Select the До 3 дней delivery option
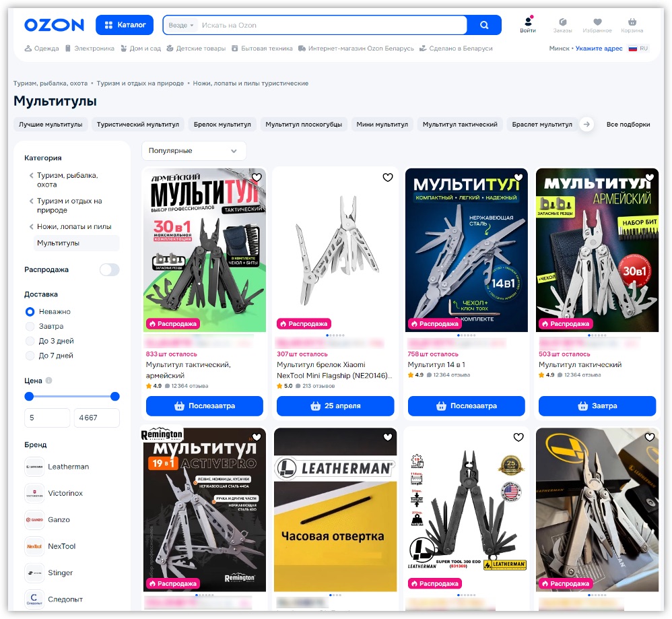672x619 pixels. coord(30,341)
